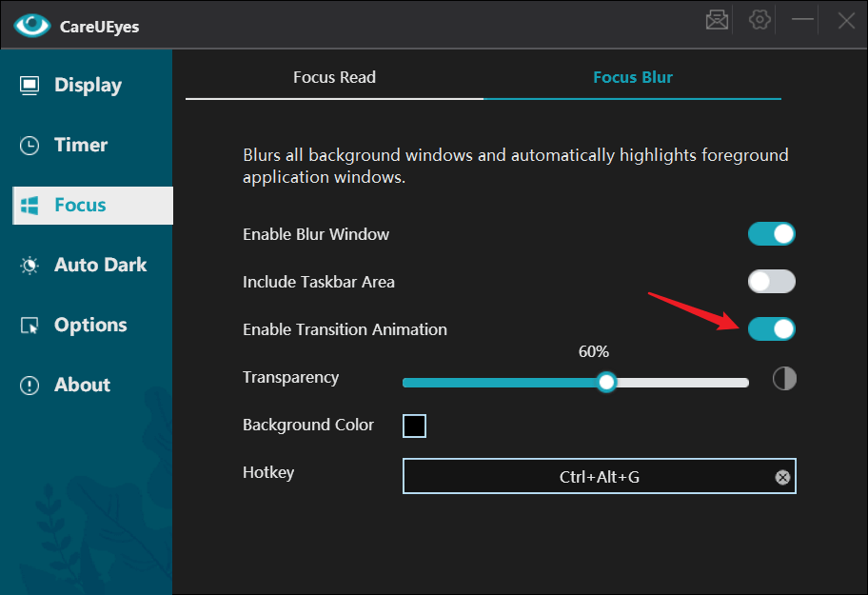The height and width of the screenshot is (595, 868).
Task: Open the feedback mail icon in title bar
Action: pyautogui.click(x=717, y=20)
